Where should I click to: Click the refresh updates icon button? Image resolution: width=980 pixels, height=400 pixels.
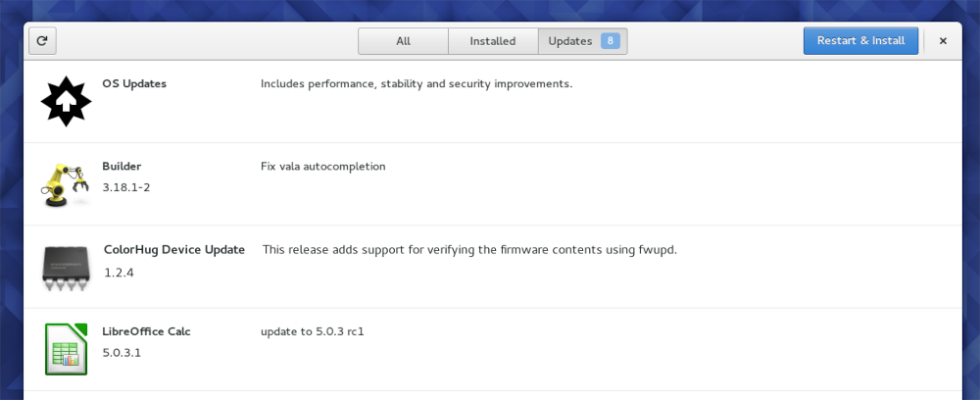42,41
